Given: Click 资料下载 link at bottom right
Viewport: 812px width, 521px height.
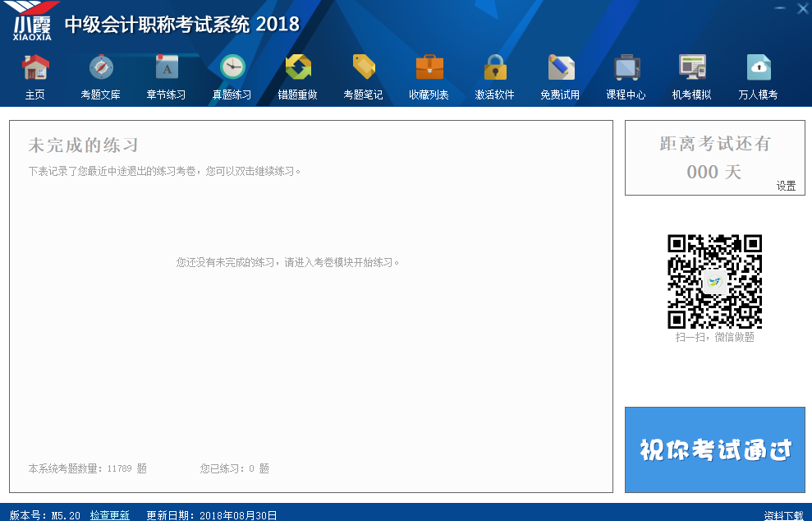Looking at the screenshot, I should (x=783, y=515).
